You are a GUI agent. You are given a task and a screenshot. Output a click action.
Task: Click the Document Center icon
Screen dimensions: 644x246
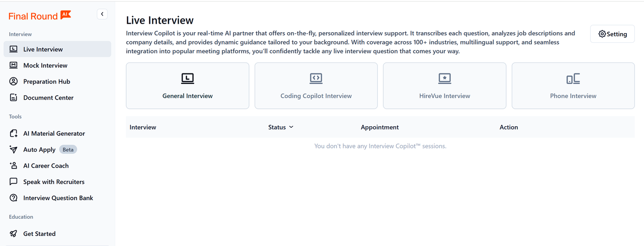pos(14,98)
